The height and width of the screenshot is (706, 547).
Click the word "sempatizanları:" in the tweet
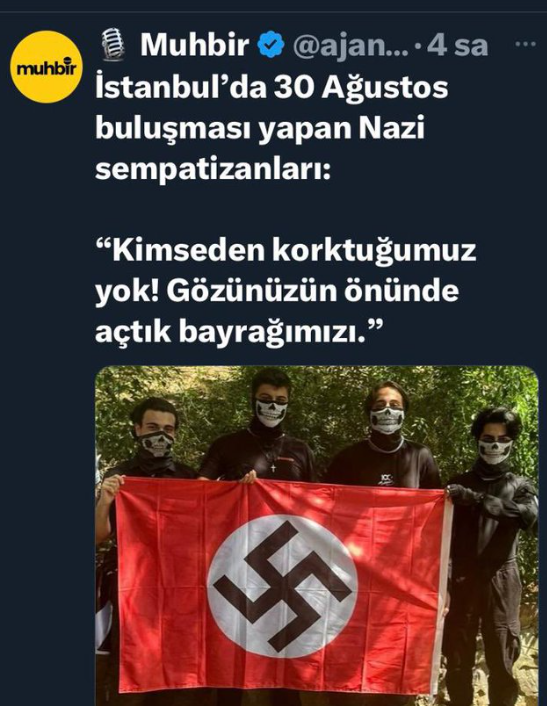tap(213, 169)
